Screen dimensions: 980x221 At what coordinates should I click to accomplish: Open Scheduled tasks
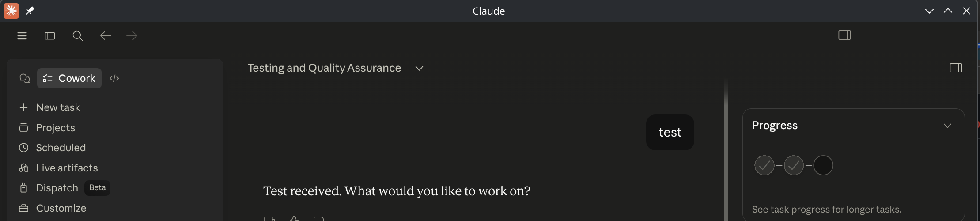tap(52, 148)
